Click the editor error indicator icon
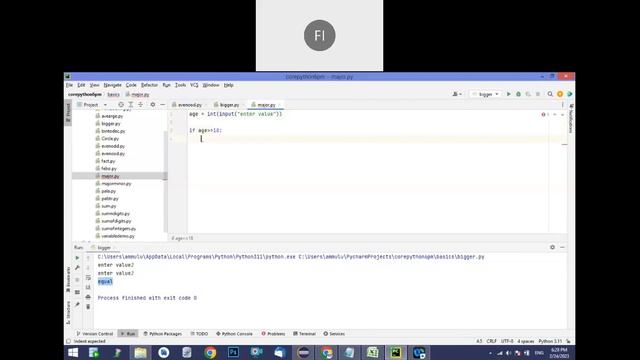The height and width of the screenshot is (360, 640). [x=543, y=115]
